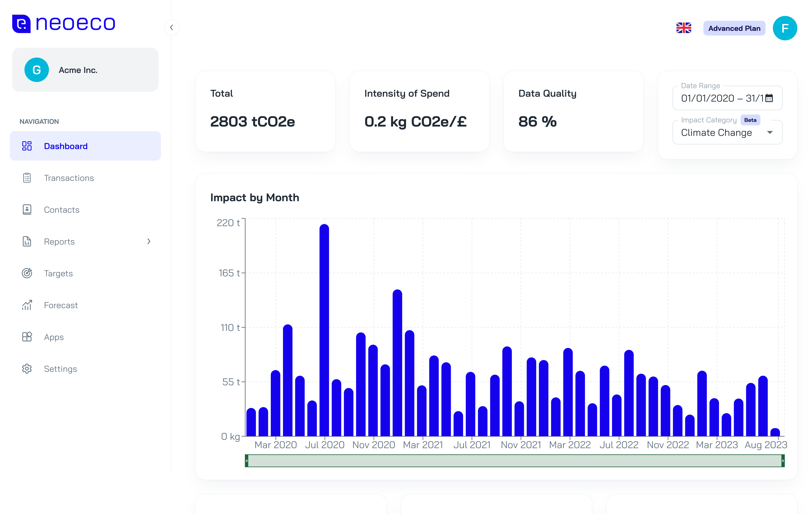This screenshot has width=812, height=514.
Task: Select the Climate Change impact category field
Action: [x=727, y=132]
